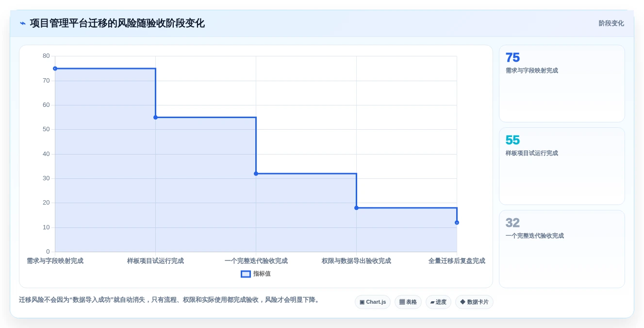Screen dimensions: 644x328
Task: Click the y-axis tick label 80
Action: tap(46, 56)
